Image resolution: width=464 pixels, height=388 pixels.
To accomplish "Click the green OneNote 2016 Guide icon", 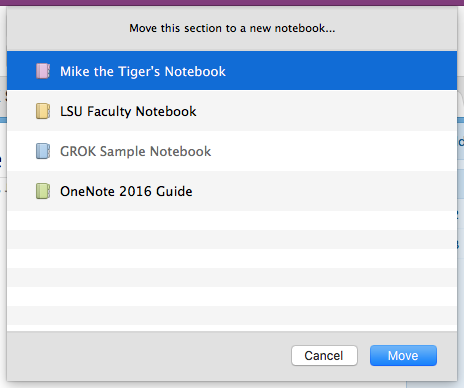I will pyautogui.click(x=43, y=191).
